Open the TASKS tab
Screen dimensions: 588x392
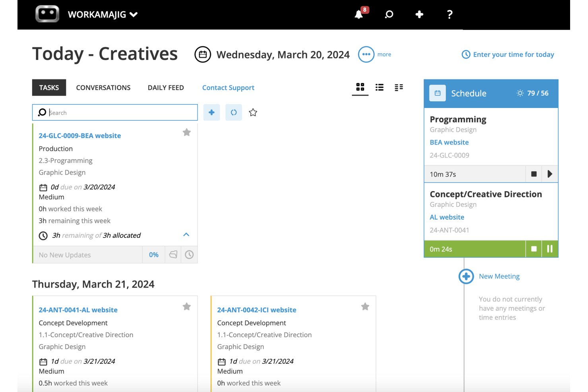49,87
